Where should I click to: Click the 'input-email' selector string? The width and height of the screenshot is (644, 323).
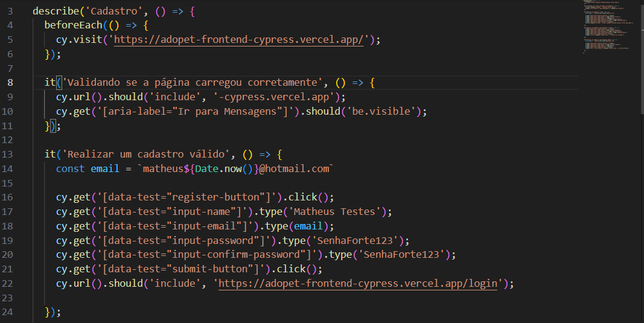(x=175, y=226)
